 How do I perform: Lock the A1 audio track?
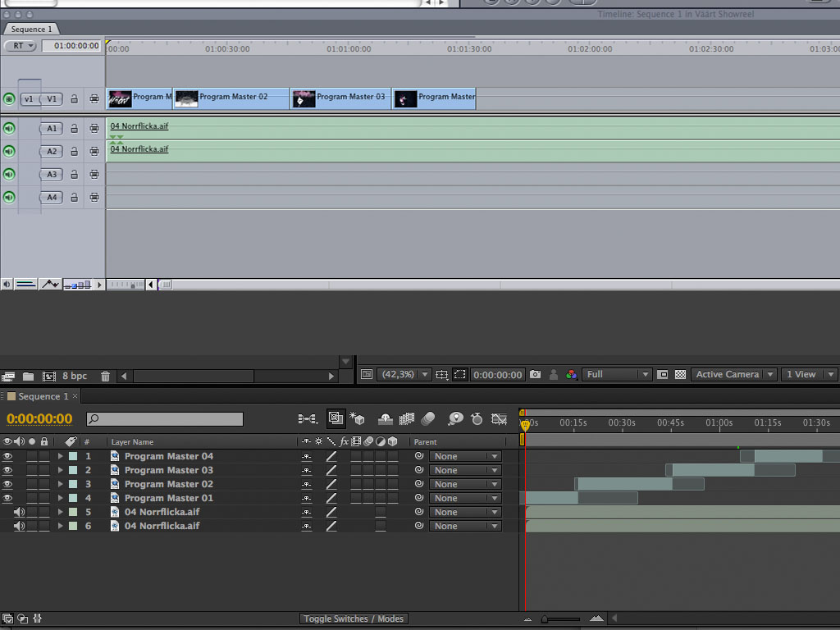pyautogui.click(x=74, y=129)
